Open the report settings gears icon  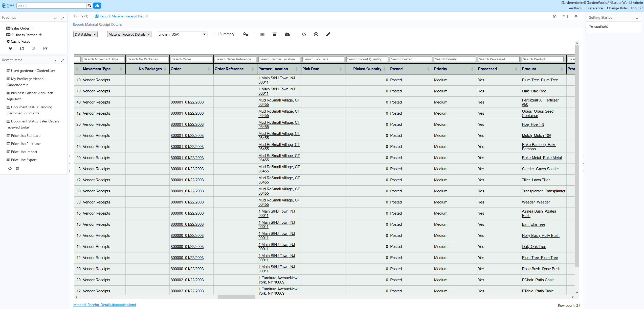[246, 34]
